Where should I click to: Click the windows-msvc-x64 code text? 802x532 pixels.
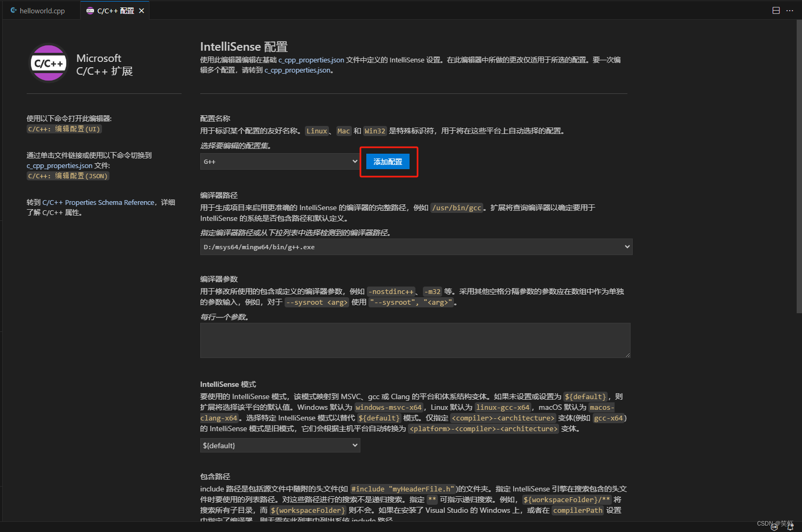click(389, 407)
